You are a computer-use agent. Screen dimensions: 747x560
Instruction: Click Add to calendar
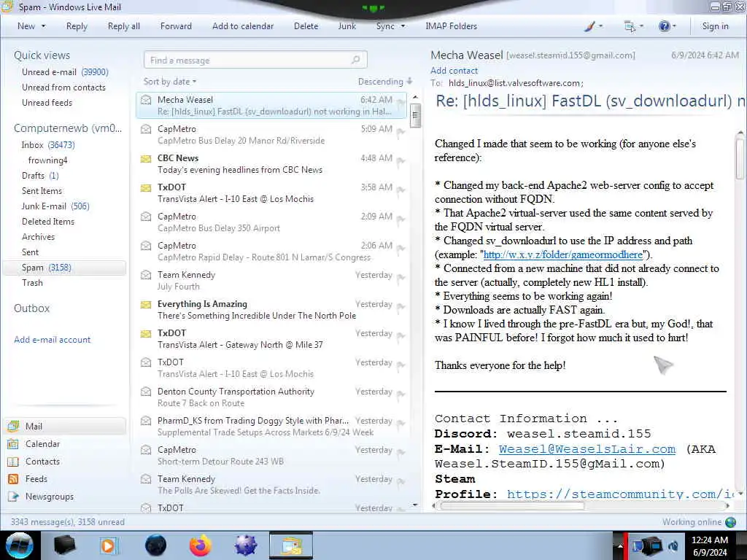click(243, 26)
